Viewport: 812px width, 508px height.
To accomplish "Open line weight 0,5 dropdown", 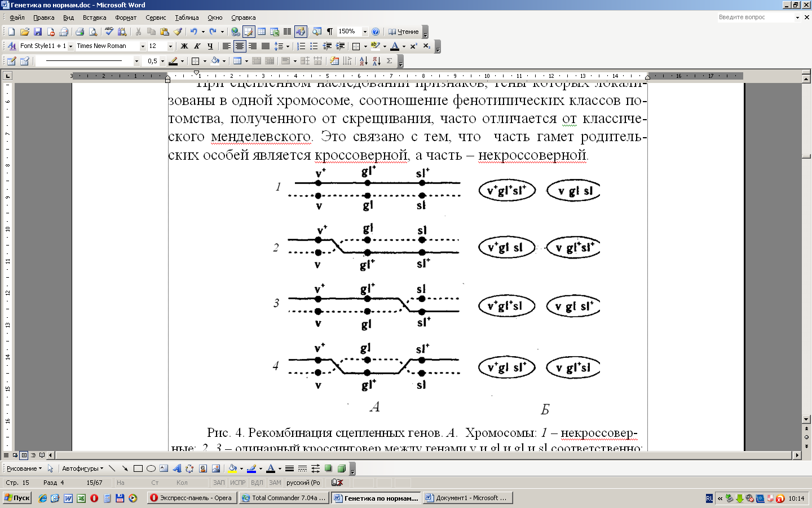I will (162, 61).
